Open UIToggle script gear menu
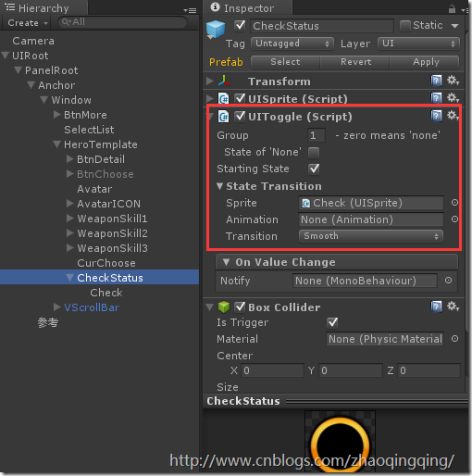Screen dimensions: 472x476 [453, 116]
